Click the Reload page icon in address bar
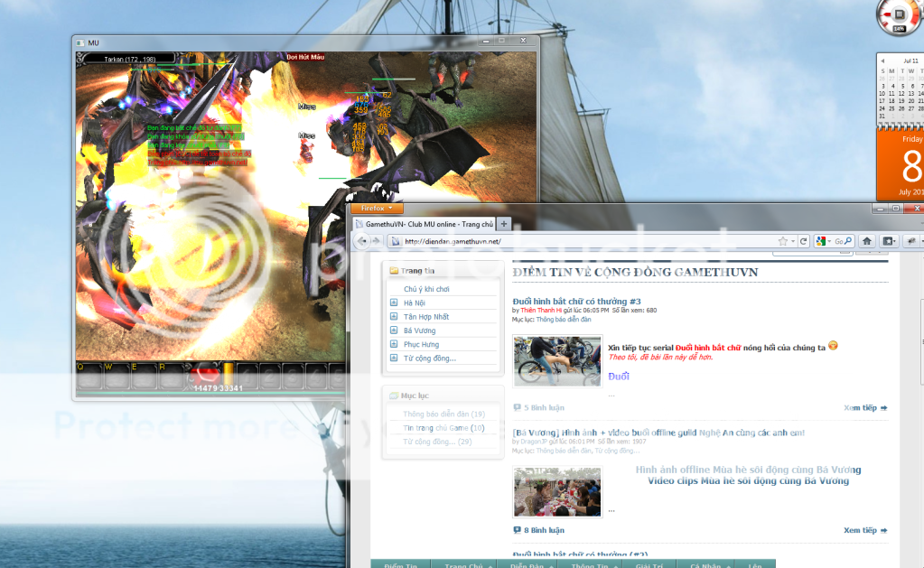 805,241
